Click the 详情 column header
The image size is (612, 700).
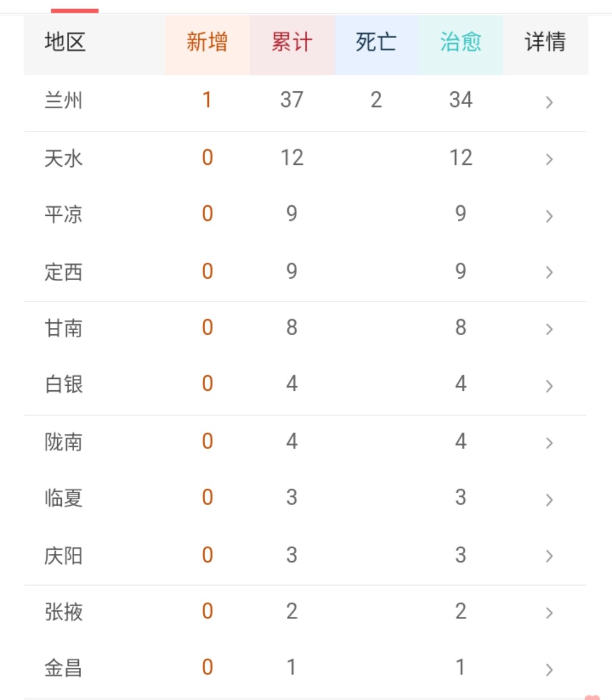click(546, 45)
